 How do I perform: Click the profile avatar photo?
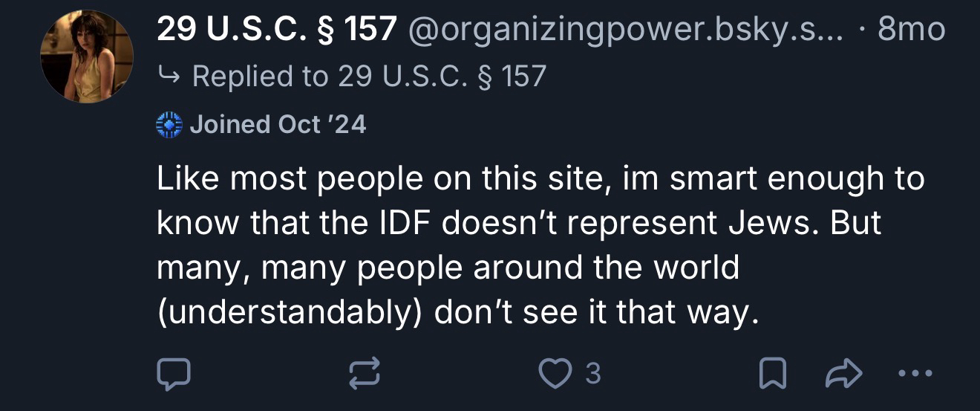tap(87, 57)
